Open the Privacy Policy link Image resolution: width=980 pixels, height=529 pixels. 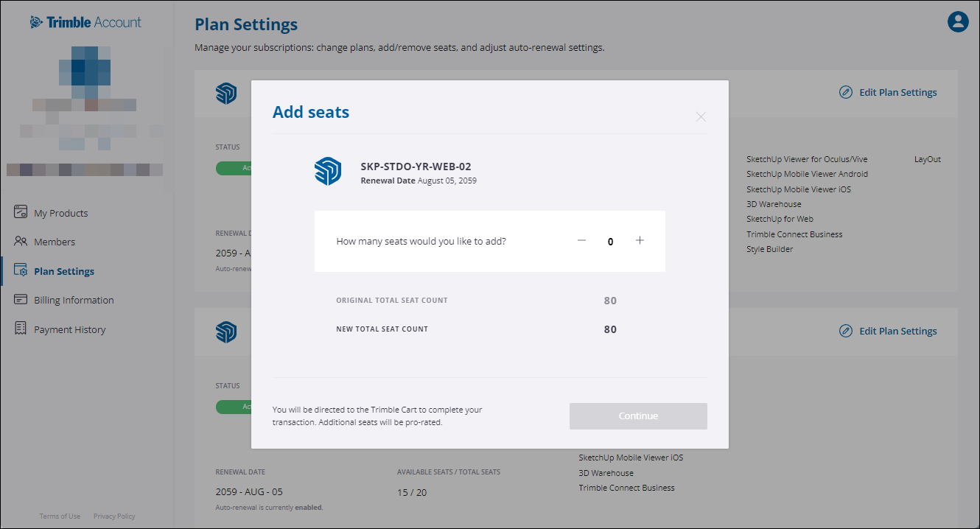coord(114,516)
